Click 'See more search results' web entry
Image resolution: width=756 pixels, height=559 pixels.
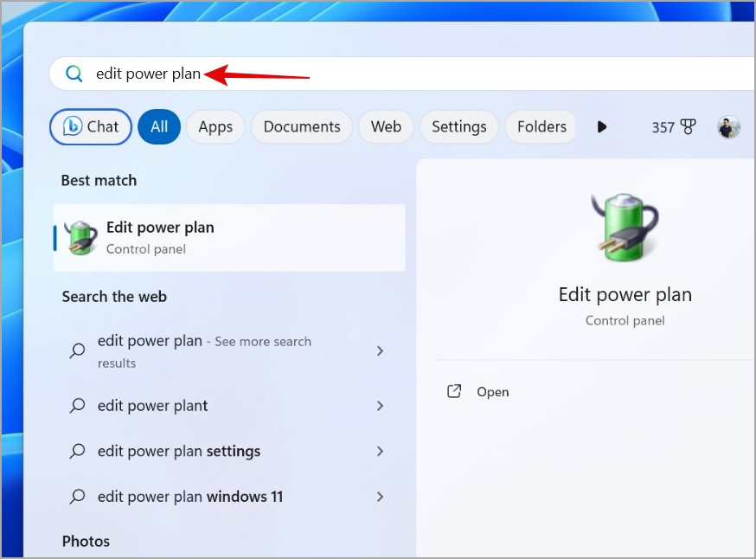[x=229, y=351]
